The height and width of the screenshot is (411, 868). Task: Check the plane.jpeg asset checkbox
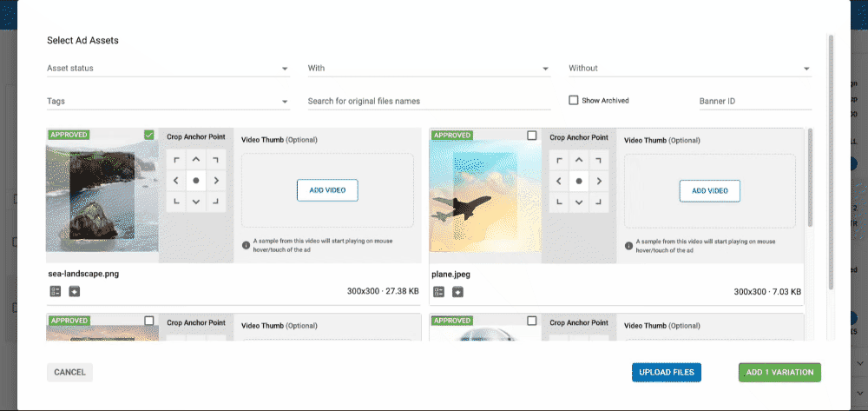532,136
